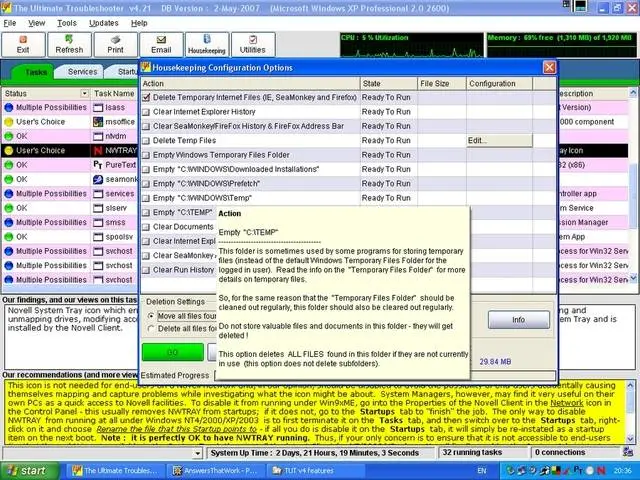Select the seamonkey task icon

(98, 179)
